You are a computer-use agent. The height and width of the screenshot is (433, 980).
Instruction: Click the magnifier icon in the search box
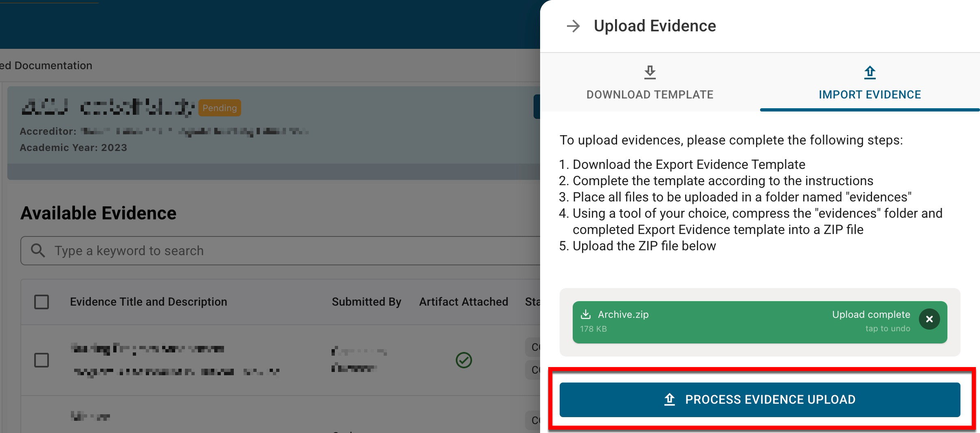tap(38, 251)
